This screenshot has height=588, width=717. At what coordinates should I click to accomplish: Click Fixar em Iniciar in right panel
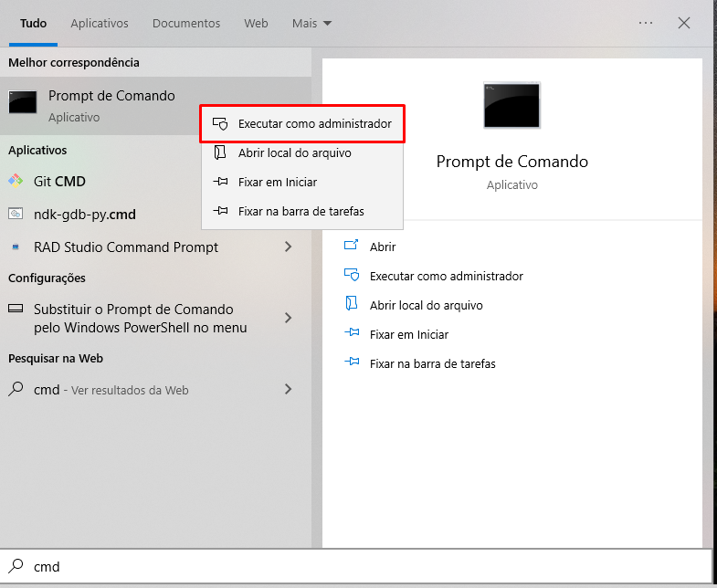coord(409,335)
